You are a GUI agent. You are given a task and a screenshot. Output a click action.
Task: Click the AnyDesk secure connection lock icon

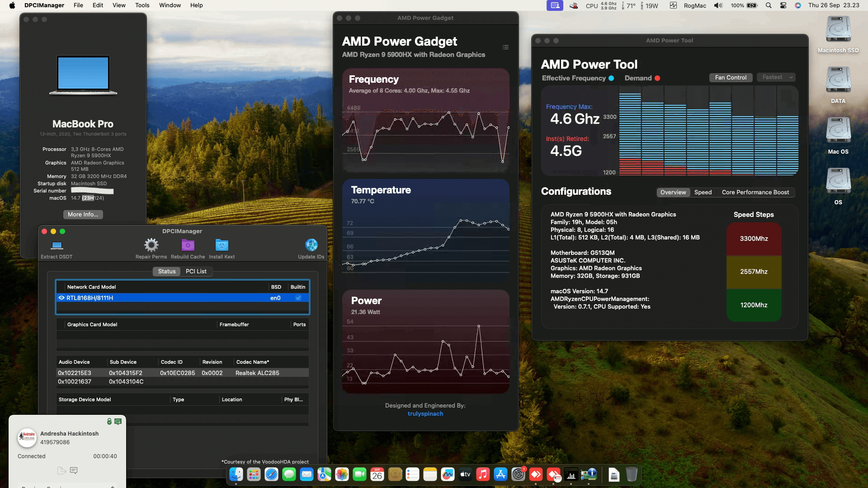(x=109, y=422)
